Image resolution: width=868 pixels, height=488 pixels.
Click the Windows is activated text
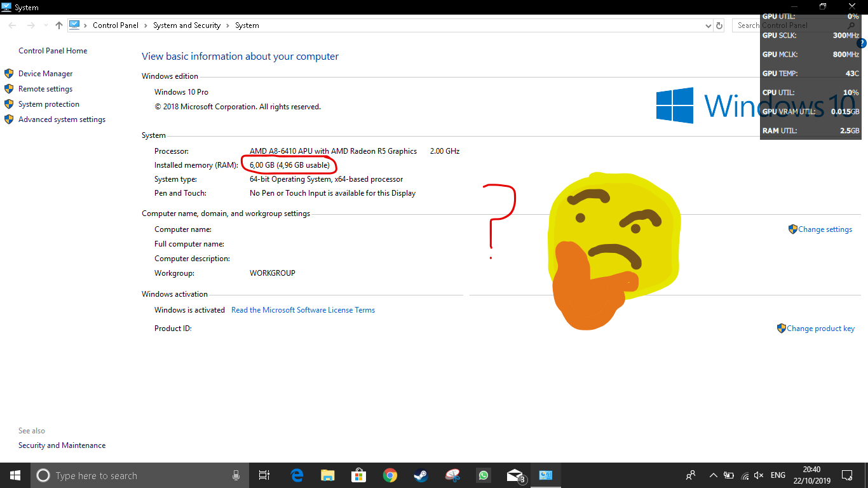[x=189, y=310]
